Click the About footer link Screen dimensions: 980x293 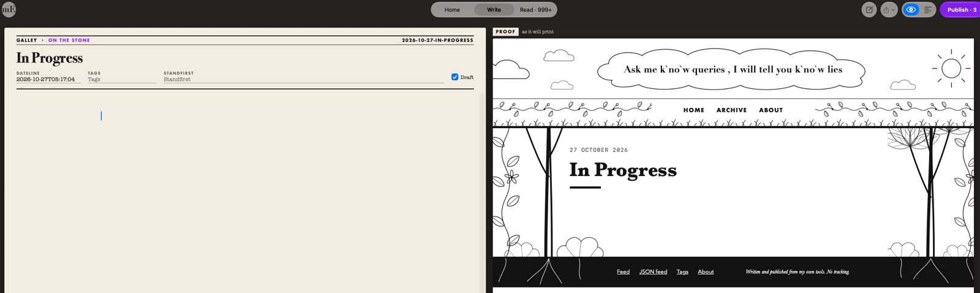tap(706, 272)
